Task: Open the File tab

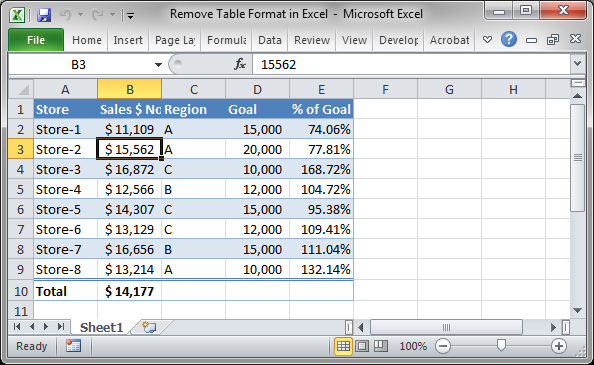Action: pyautogui.click(x=36, y=40)
